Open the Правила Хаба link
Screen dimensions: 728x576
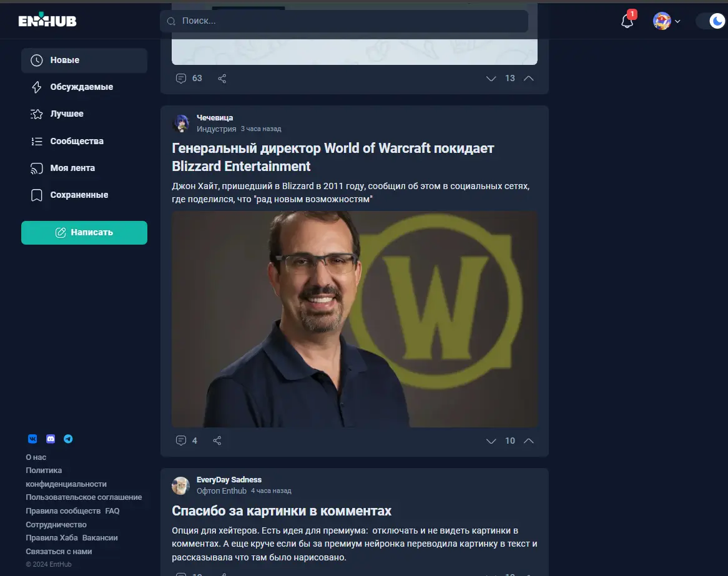(x=52, y=538)
